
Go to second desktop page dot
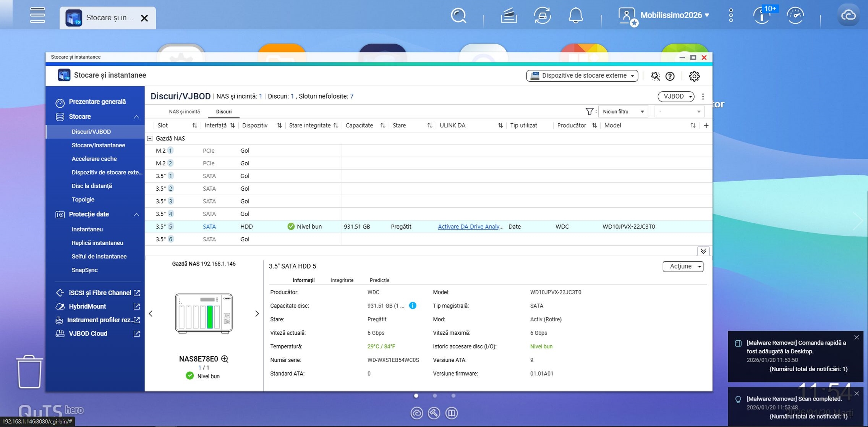pos(435,396)
